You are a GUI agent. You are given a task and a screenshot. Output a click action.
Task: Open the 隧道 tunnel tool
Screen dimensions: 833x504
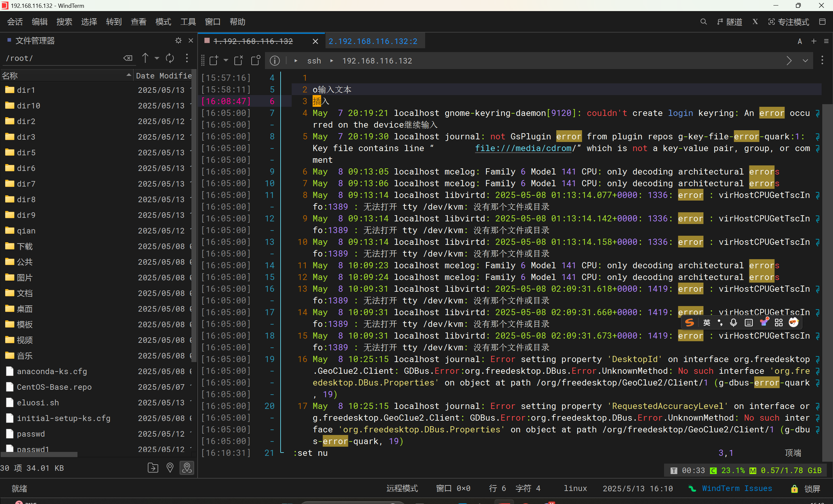729,22
